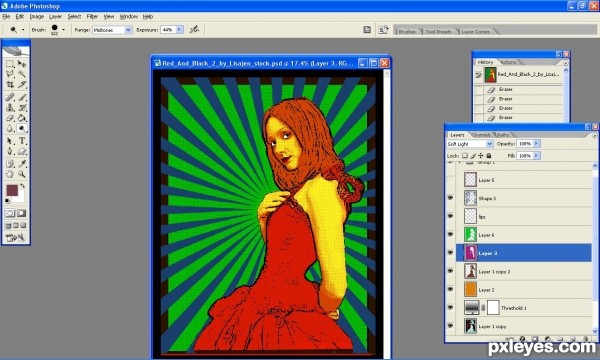Select the active Burn tool in toolbox
The height and width of the screenshot is (360, 600).
tap(22, 129)
